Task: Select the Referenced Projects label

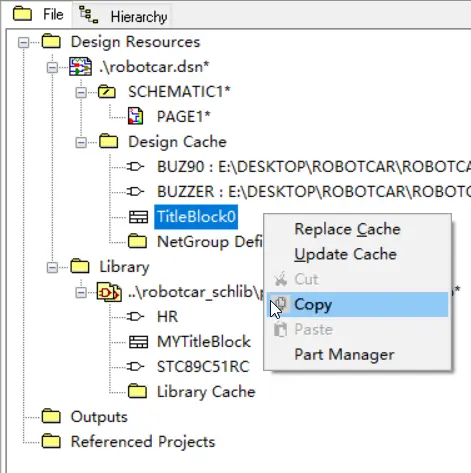Action: point(143,442)
